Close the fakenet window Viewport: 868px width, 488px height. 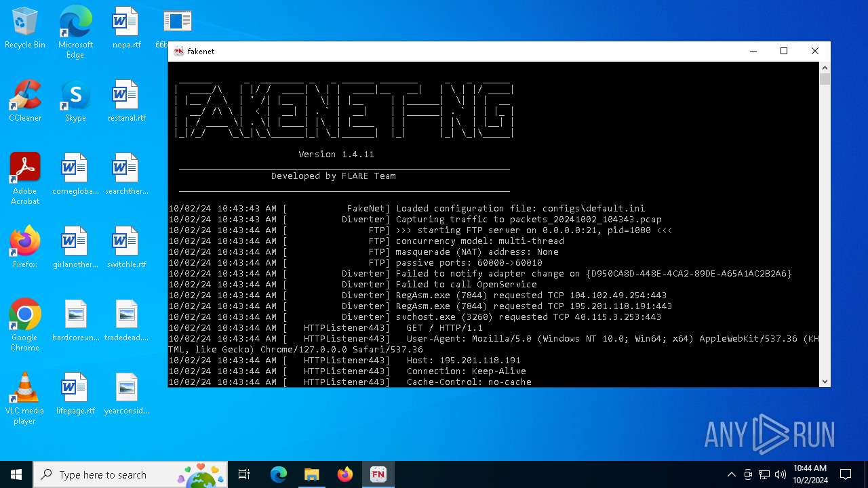click(815, 51)
